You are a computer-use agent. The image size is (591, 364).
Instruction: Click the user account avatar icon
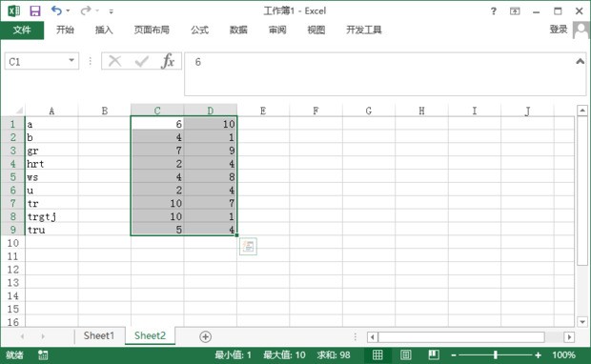point(581,30)
